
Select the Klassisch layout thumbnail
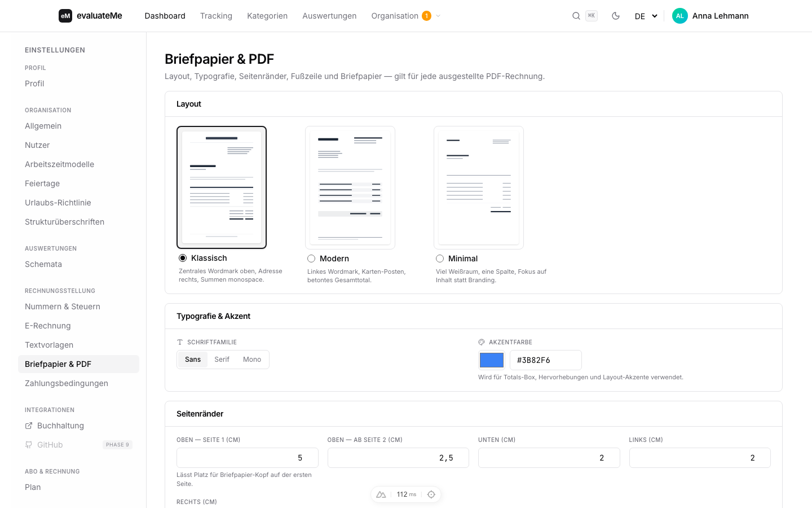[x=222, y=187]
